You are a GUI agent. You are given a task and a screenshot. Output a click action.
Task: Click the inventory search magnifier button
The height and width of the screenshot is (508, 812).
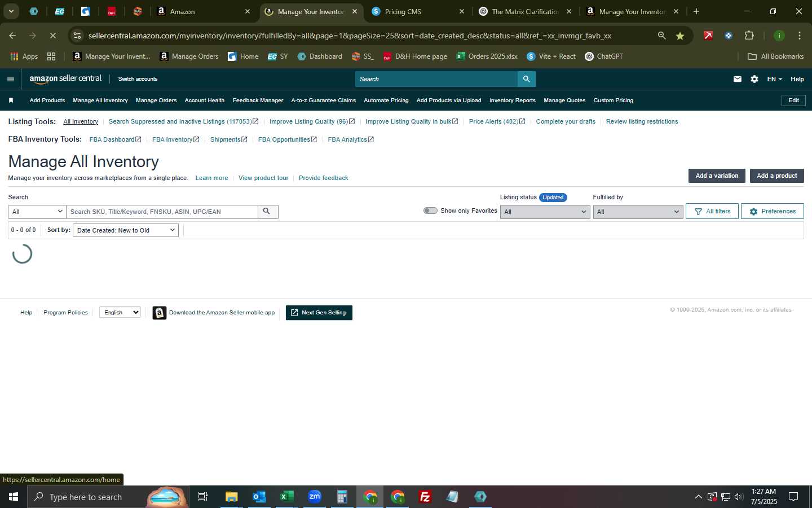(x=267, y=212)
